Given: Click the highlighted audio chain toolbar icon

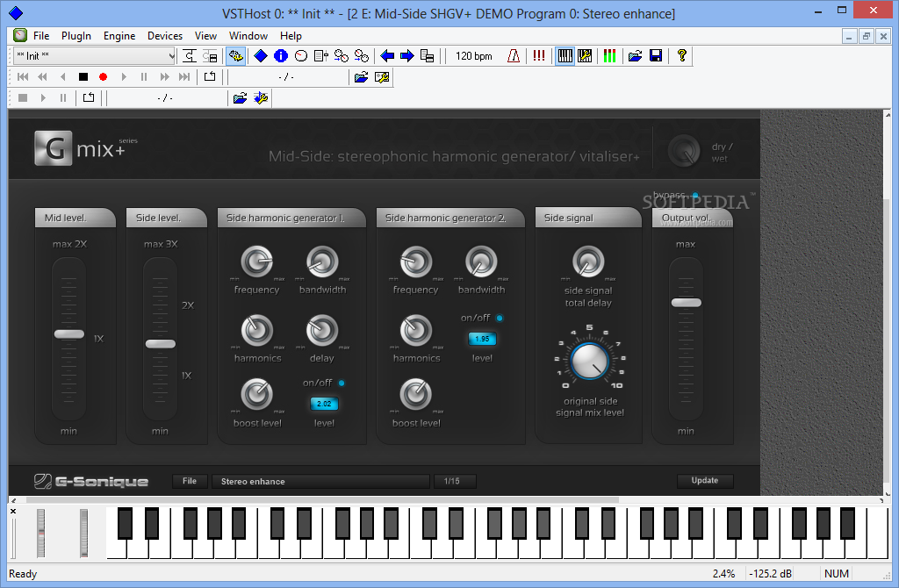Looking at the screenshot, I should 235,55.
